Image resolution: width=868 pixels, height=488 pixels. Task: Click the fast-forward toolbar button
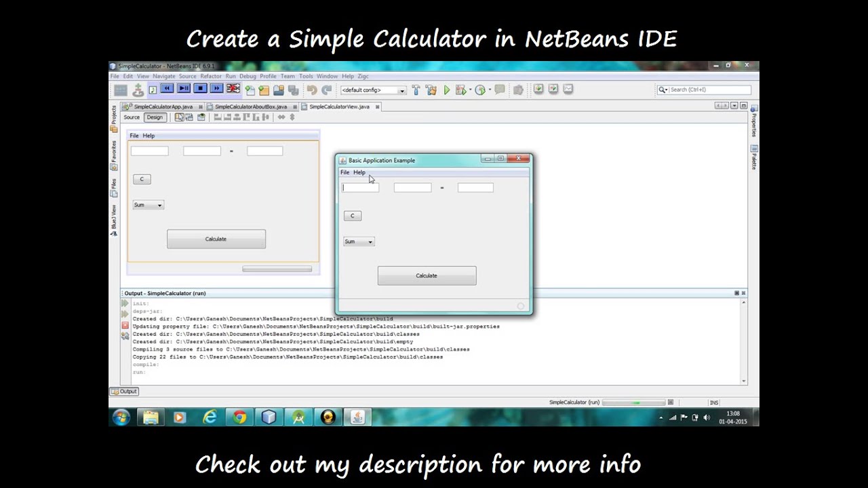coord(216,89)
